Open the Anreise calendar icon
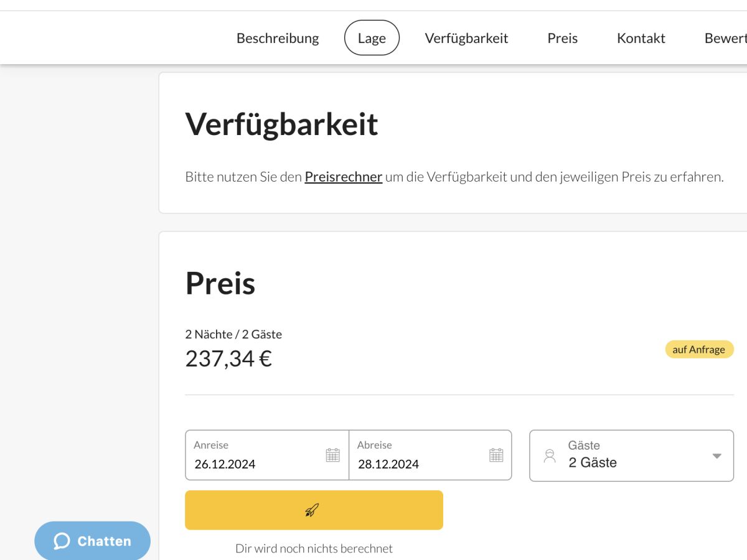The height and width of the screenshot is (560, 747). point(333,455)
